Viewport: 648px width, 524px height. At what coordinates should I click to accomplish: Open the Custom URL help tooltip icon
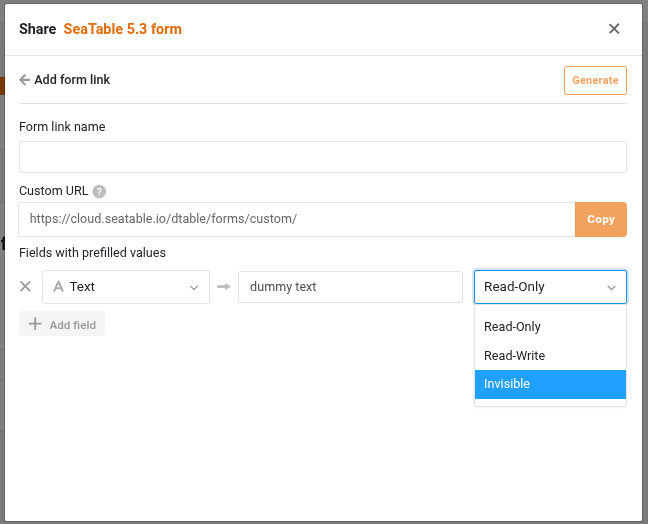pyautogui.click(x=99, y=191)
